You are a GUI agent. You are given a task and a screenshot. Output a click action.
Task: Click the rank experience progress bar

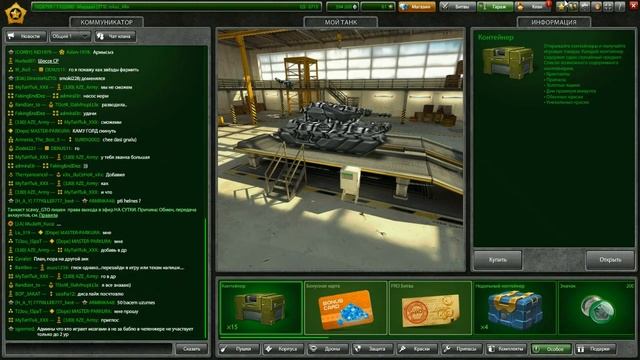pyautogui.click(x=176, y=7)
